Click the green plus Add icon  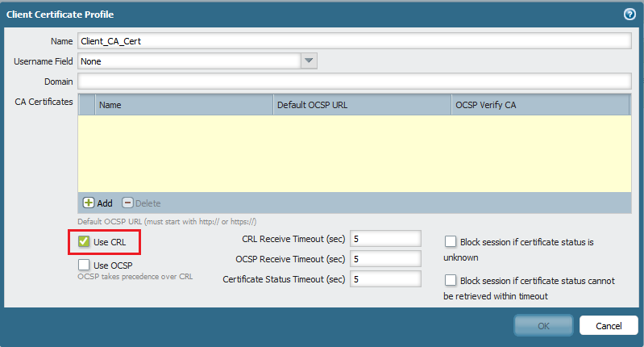pyautogui.click(x=89, y=203)
